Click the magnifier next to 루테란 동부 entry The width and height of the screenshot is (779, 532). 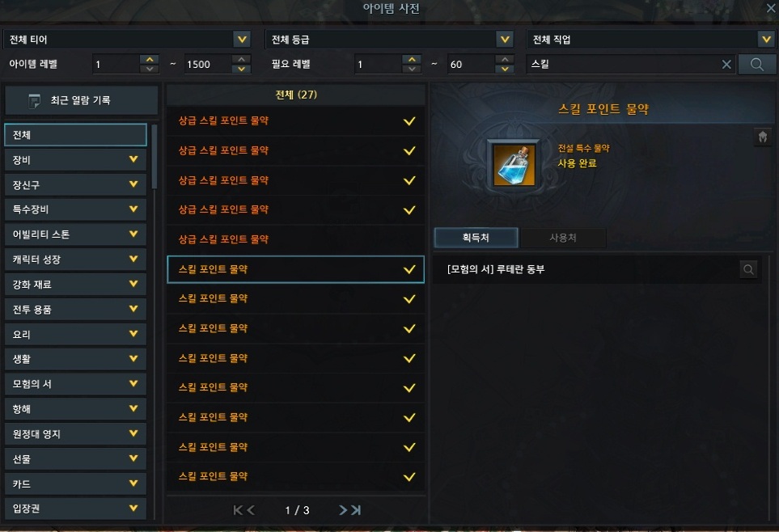point(748,270)
